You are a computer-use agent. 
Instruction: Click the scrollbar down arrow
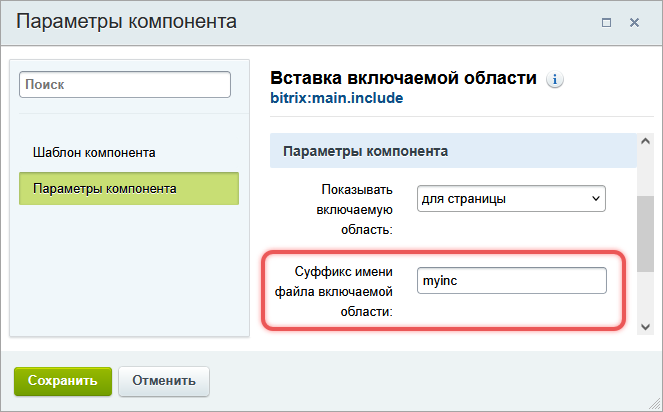pyautogui.click(x=645, y=327)
